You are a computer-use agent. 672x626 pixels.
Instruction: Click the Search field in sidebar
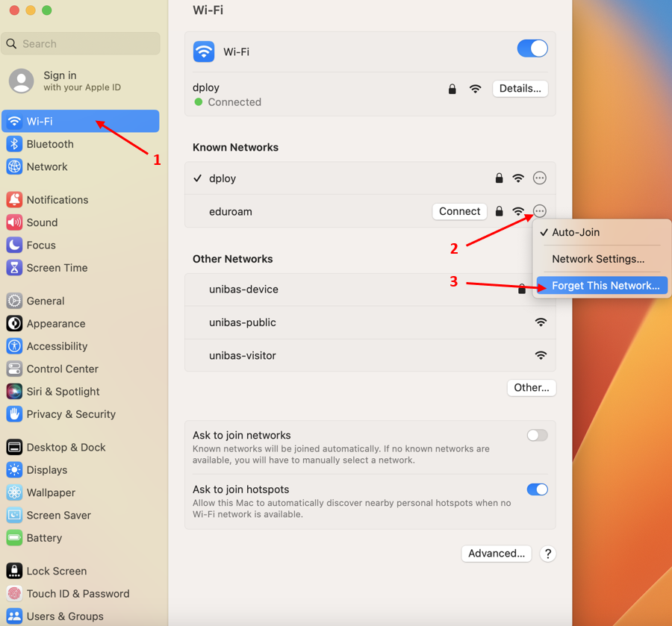click(x=81, y=44)
